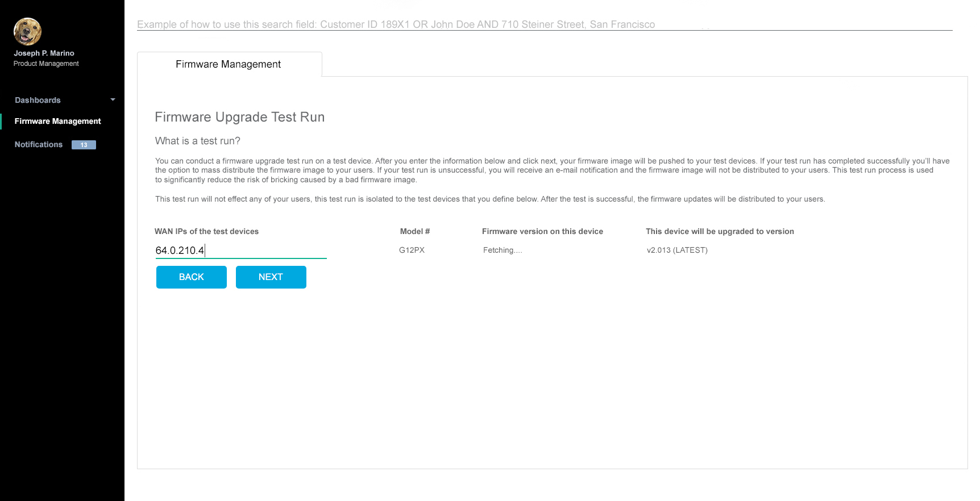Click the WAN IP input containing 64.0.210.4
980x501 pixels.
[240, 250]
